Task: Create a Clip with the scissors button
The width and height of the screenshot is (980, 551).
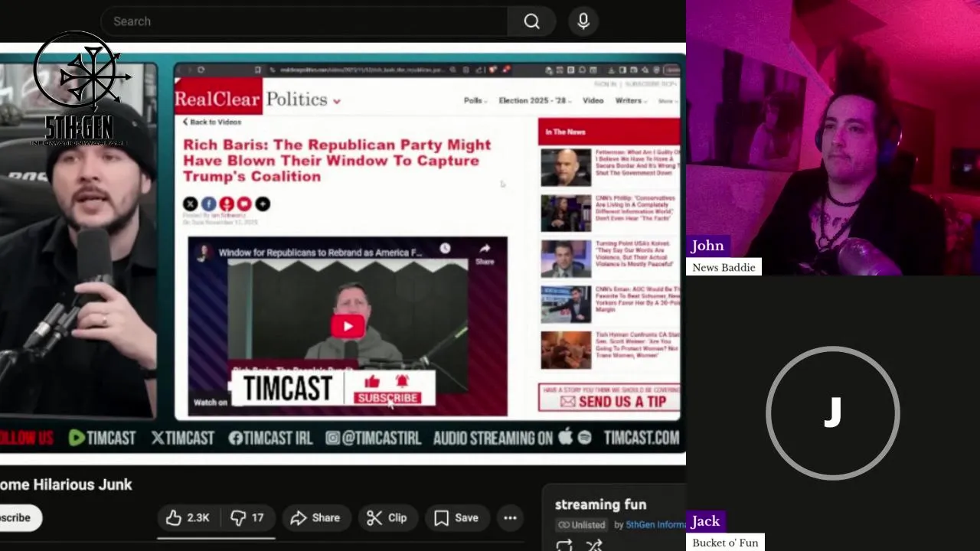Action: [387, 518]
